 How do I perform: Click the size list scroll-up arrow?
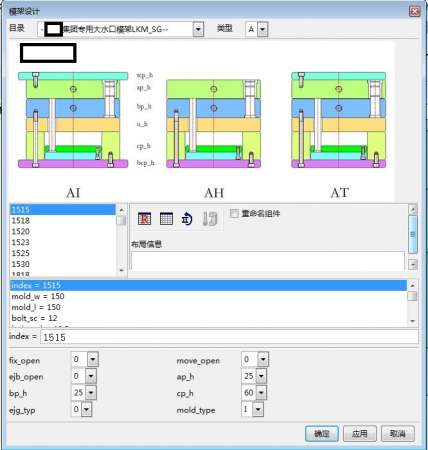(121, 210)
